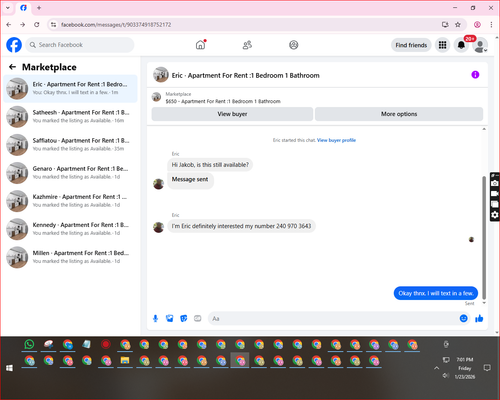Open the View buyer profile link

[x=336, y=140]
